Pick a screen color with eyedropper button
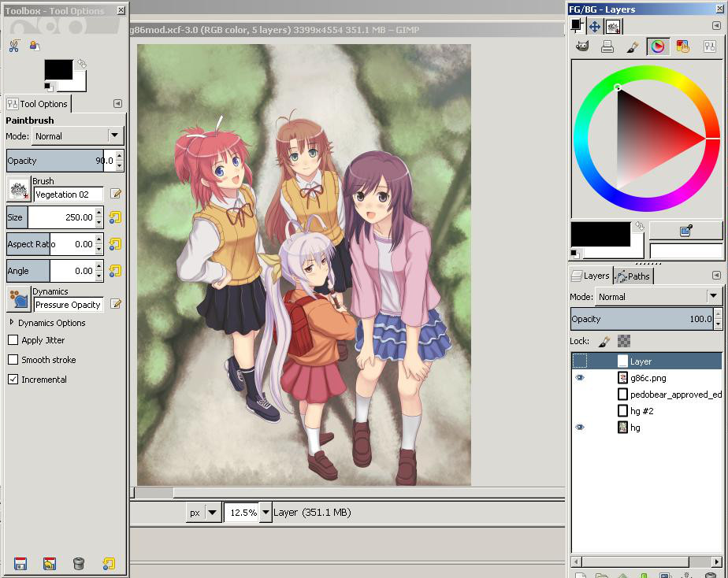Screen dimensions: 728x578 point(685,231)
